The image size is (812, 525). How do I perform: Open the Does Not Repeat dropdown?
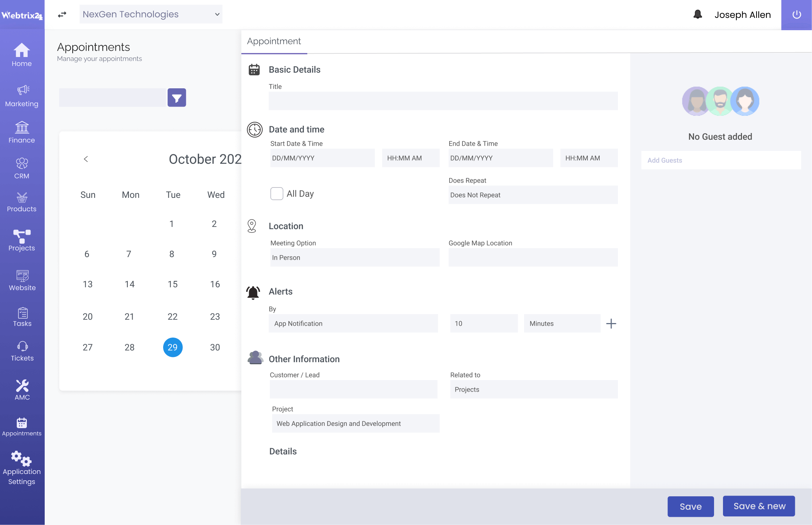(533, 195)
